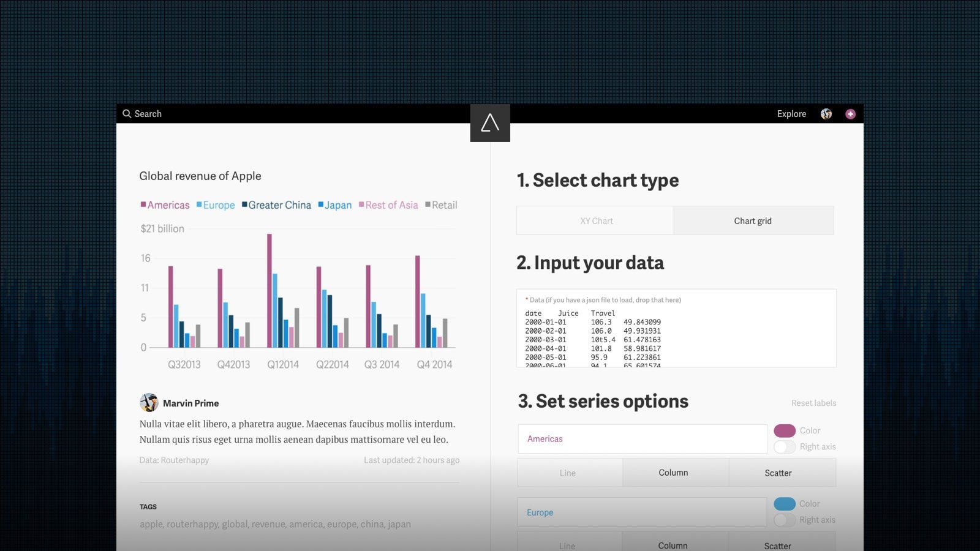980x551 pixels.
Task: Enable Right axis for Europe
Action: pyautogui.click(x=785, y=520)
